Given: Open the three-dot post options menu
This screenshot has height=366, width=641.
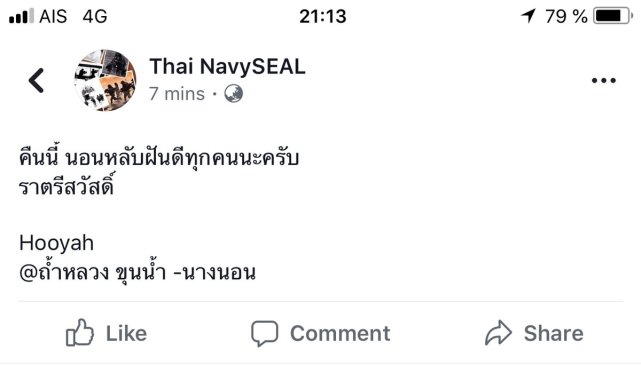Looking at the screenshot, I should 603,81.
